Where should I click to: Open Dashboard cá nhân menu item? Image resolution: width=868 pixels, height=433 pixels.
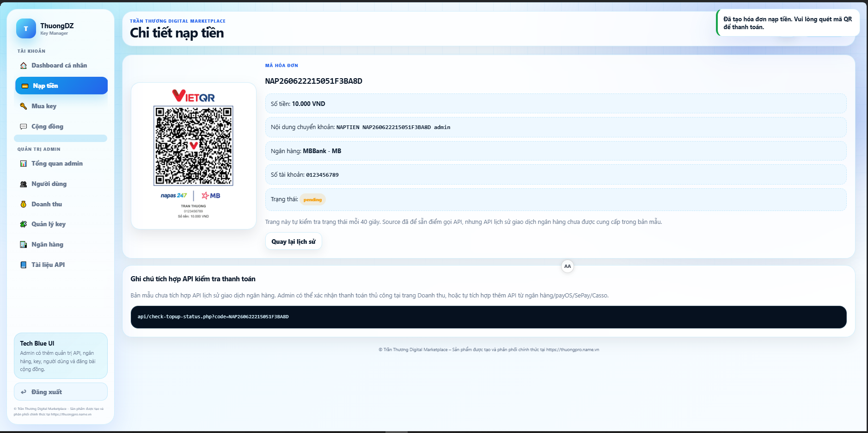click(61, 66)
